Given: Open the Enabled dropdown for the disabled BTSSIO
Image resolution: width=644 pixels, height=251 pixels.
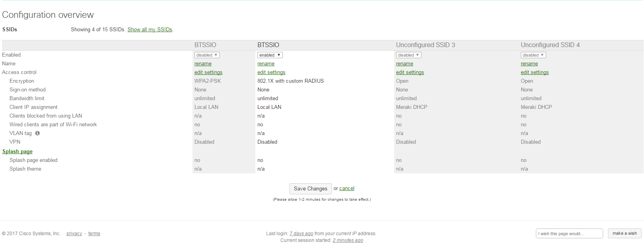Looking at the screenshot, I should click(x=207, y=55).
